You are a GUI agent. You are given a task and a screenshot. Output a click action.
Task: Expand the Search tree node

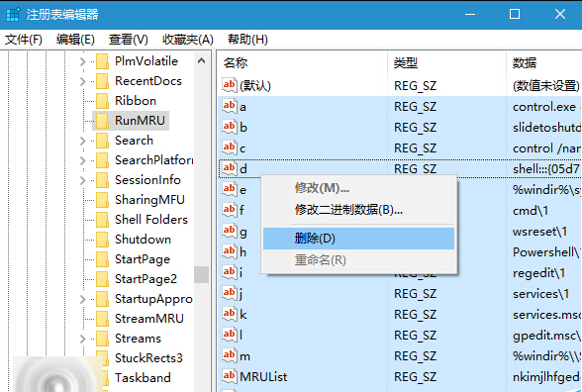83,141
